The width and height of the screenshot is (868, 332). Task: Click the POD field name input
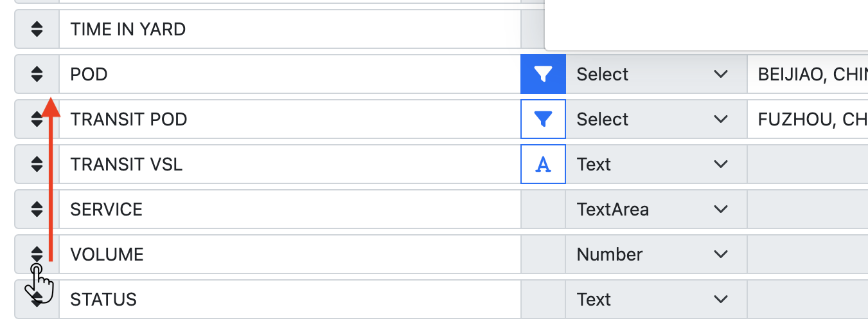click(289, 75)
